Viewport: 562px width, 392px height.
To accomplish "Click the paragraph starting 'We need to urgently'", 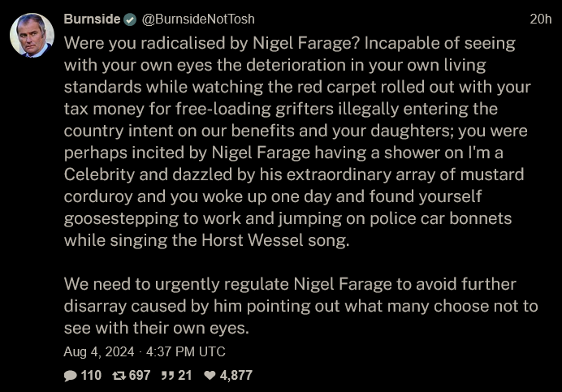I will (300, 306).
